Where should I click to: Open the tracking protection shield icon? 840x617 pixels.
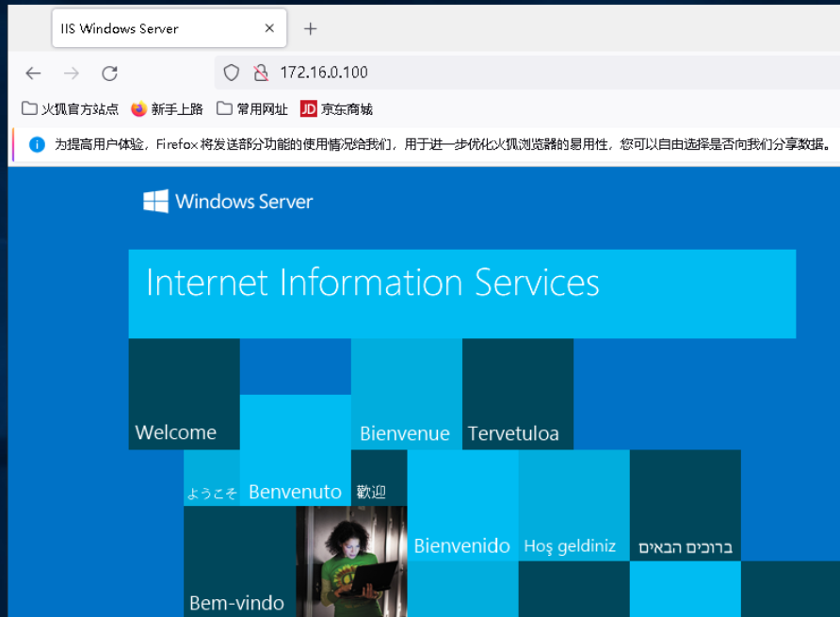click(232, 73)
